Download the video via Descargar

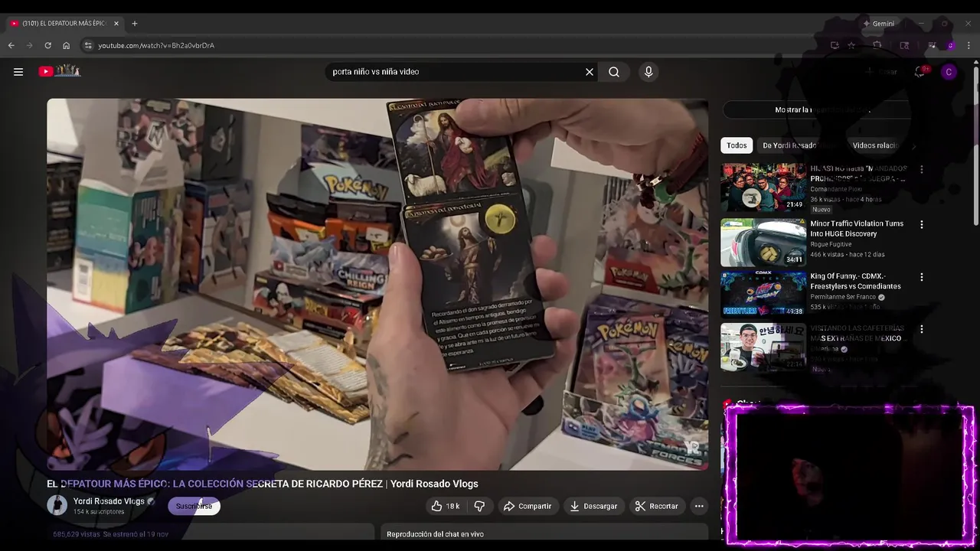593,506
